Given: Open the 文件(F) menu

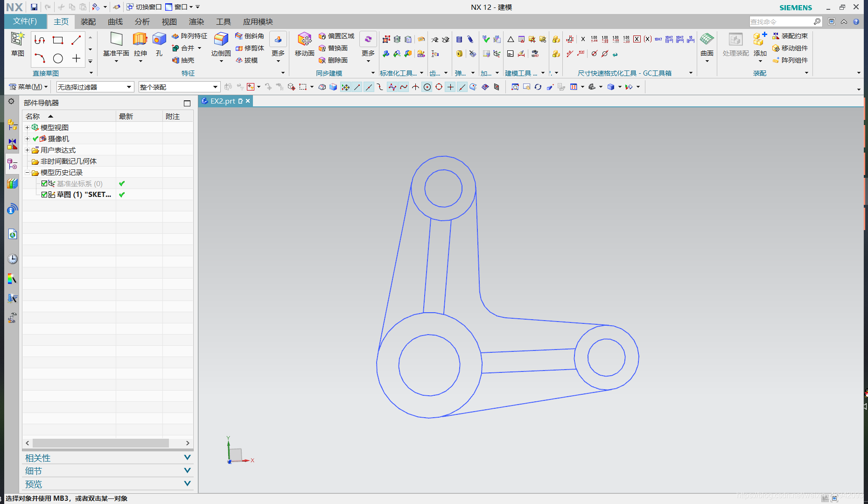Looking at the screenshot, I should click(25, 21).
